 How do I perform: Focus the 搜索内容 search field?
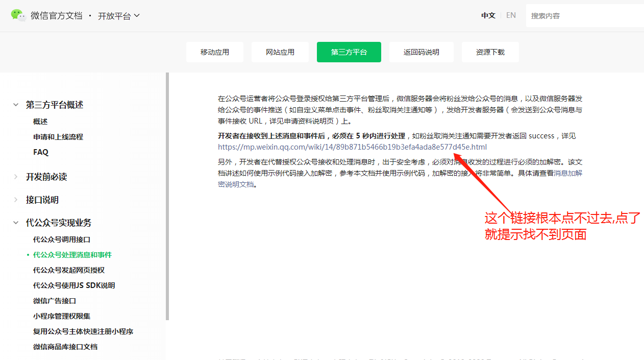[x=584, y=16]
